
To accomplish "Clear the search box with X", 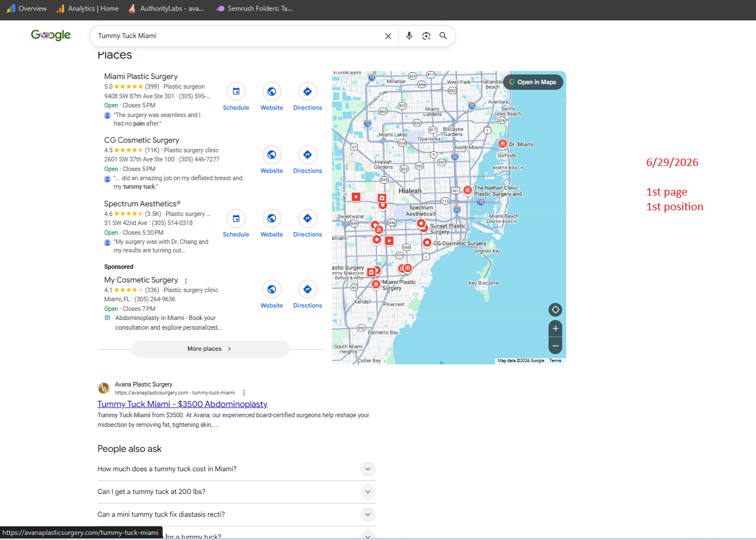I will click(x=388, y=36).
